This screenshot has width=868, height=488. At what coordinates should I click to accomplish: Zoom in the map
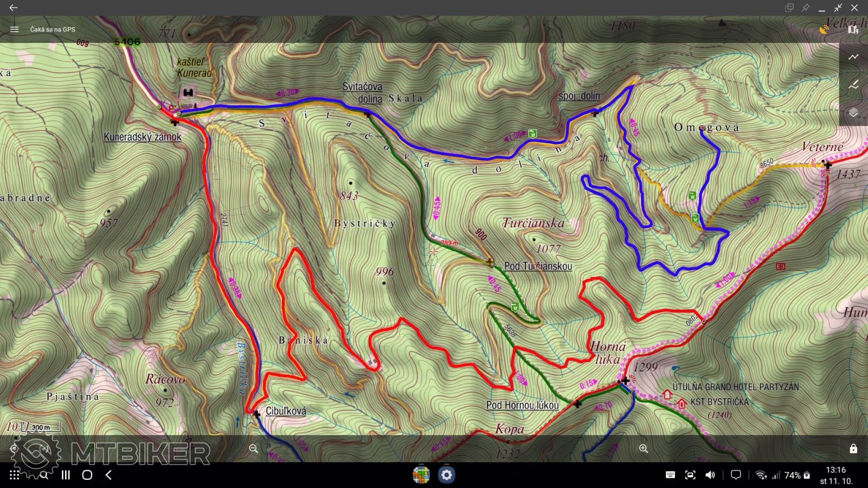click(x=643, y=448)
